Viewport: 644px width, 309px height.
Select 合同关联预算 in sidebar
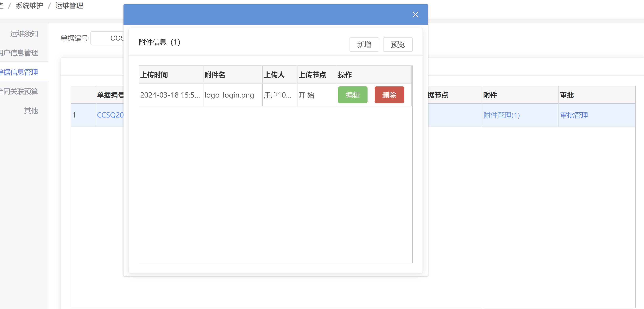click(19, 91)
